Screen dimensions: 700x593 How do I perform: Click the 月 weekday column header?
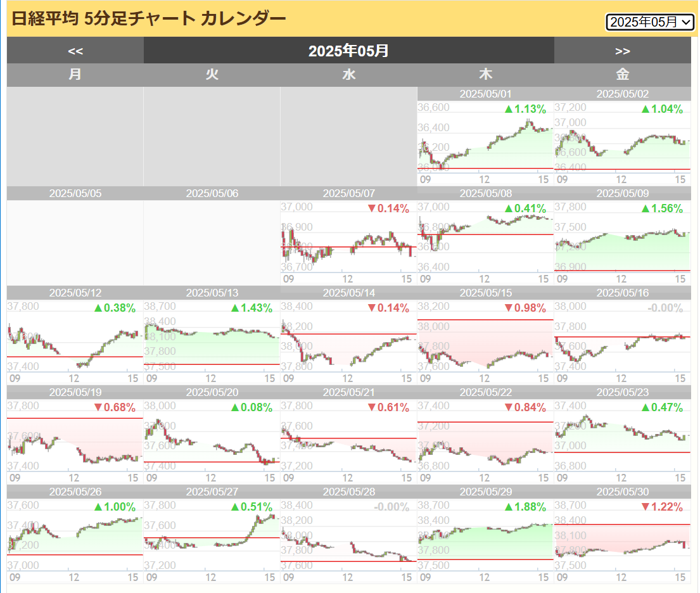75,75
